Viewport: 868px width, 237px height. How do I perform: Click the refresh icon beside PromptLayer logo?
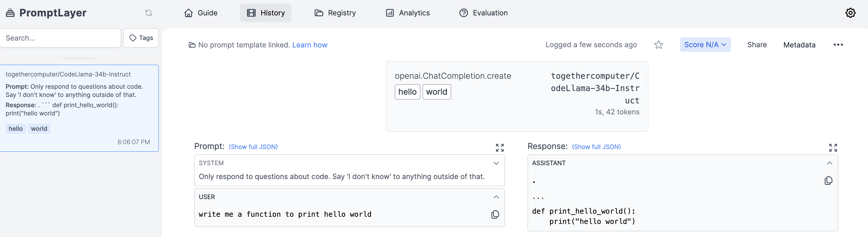(149, 13)
